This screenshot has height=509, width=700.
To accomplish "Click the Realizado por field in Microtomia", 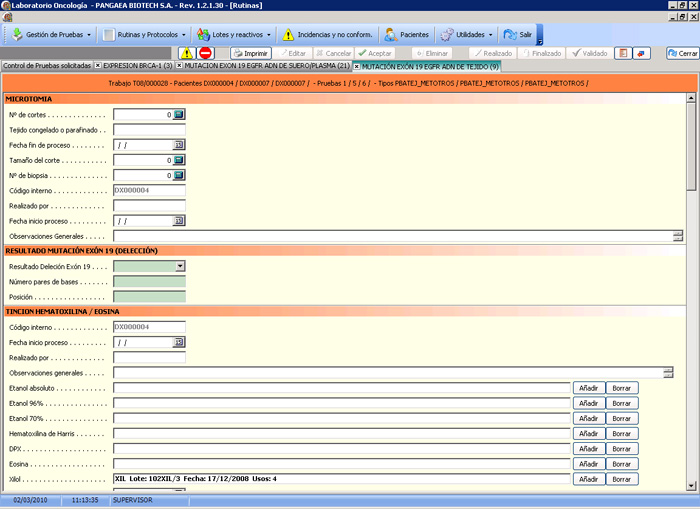I will 149,206.
